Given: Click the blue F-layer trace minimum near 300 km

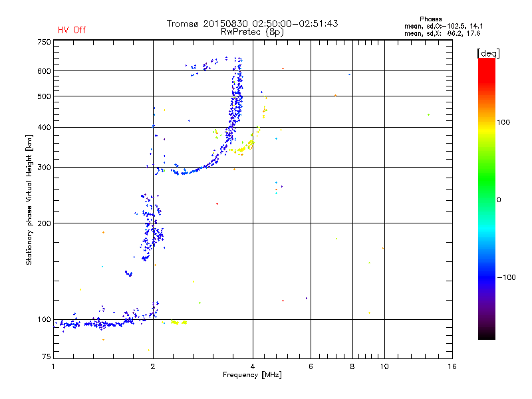Looking at the screenshot, I should pyautogui.click(x=184, y=173).
